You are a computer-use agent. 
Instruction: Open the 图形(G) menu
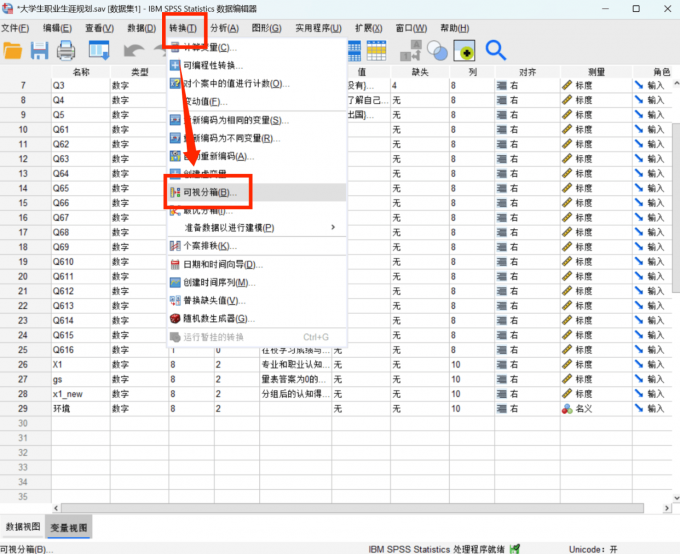pos(266,29)
